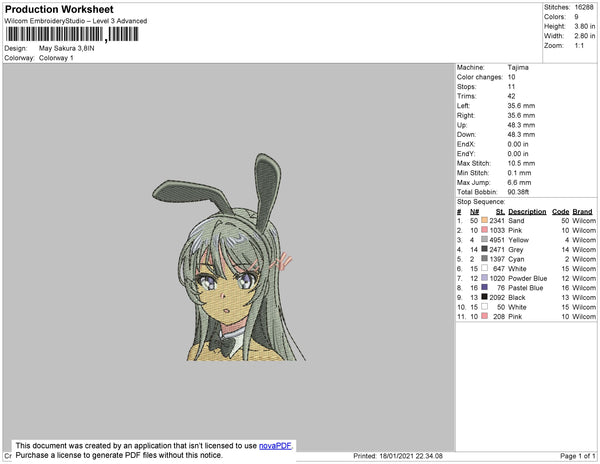Click the Stops value 11

[512, 86]
